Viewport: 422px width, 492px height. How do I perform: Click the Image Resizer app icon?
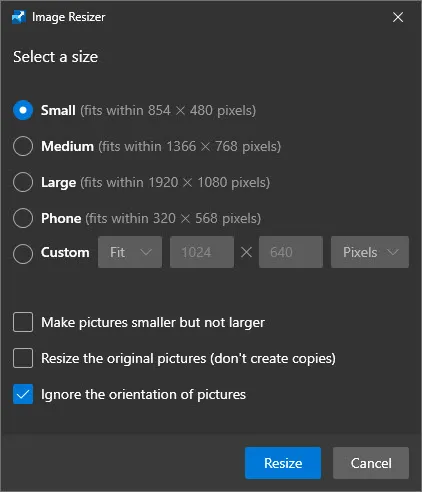[x=19, y=17]
